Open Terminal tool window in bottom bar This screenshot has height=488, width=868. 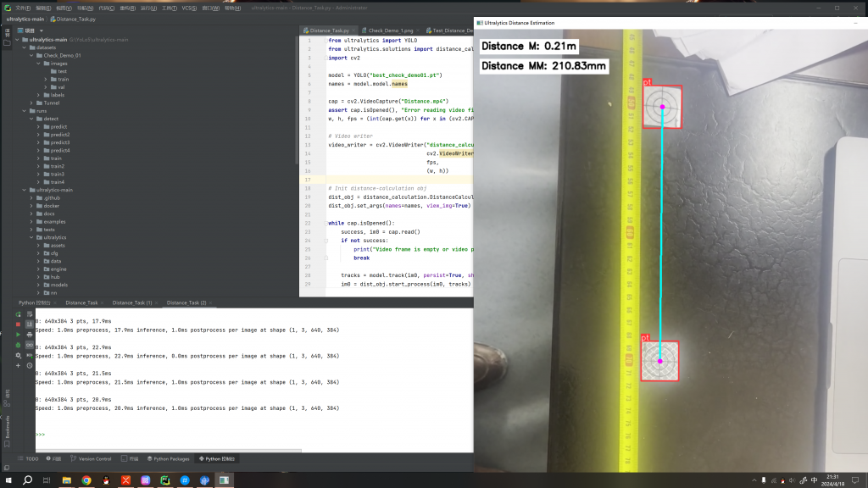tap(130, 458)
